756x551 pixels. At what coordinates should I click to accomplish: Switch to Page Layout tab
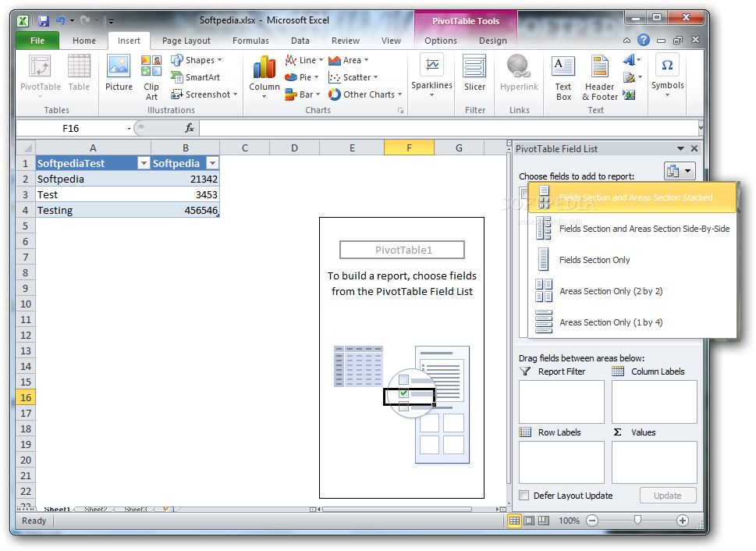[186, 41]
